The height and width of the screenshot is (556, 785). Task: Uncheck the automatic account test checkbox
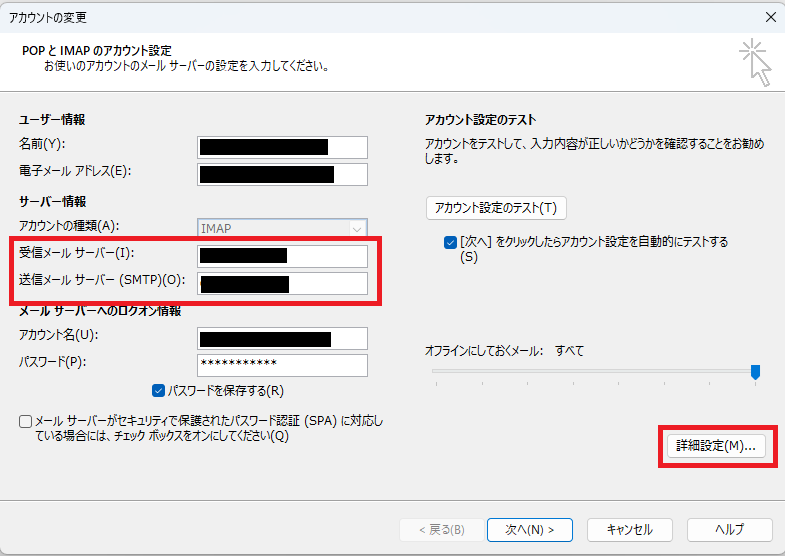450,242
